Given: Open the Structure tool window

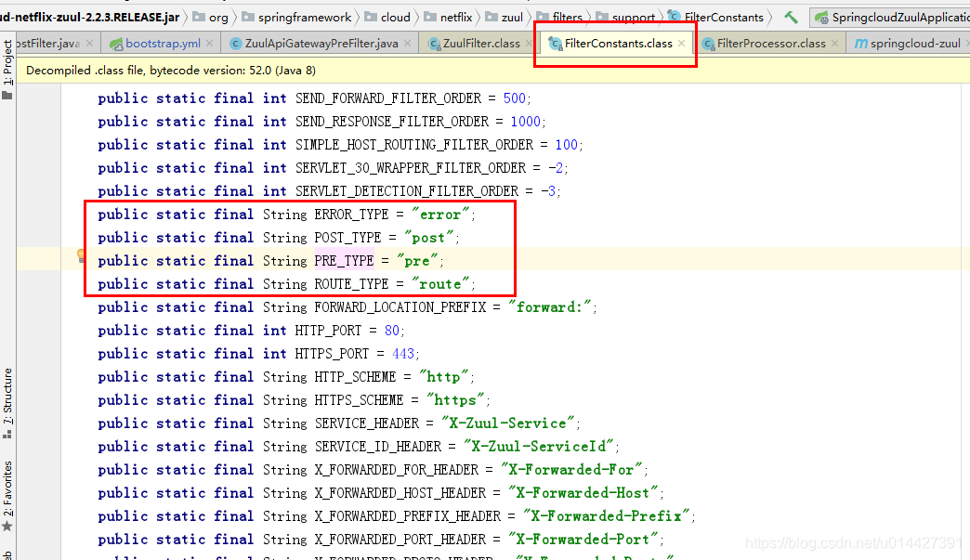Looking at the screenshot, I should 7,396.
